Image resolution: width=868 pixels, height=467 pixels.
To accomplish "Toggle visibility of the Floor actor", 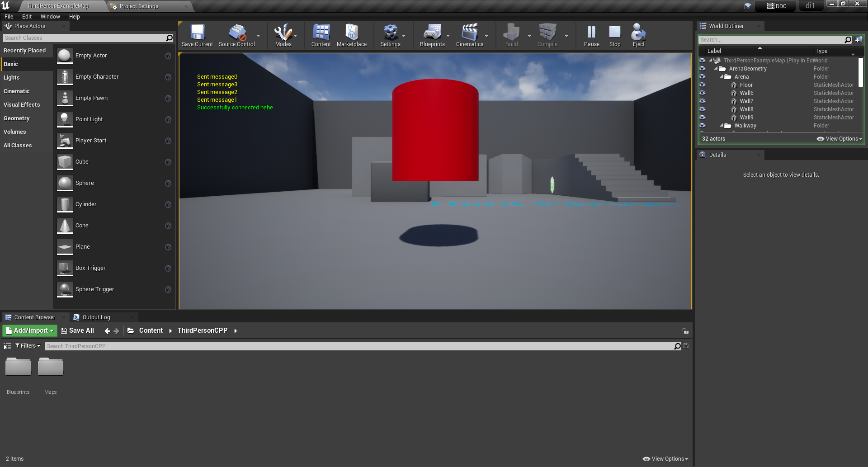I will click(x=702, y=85).
